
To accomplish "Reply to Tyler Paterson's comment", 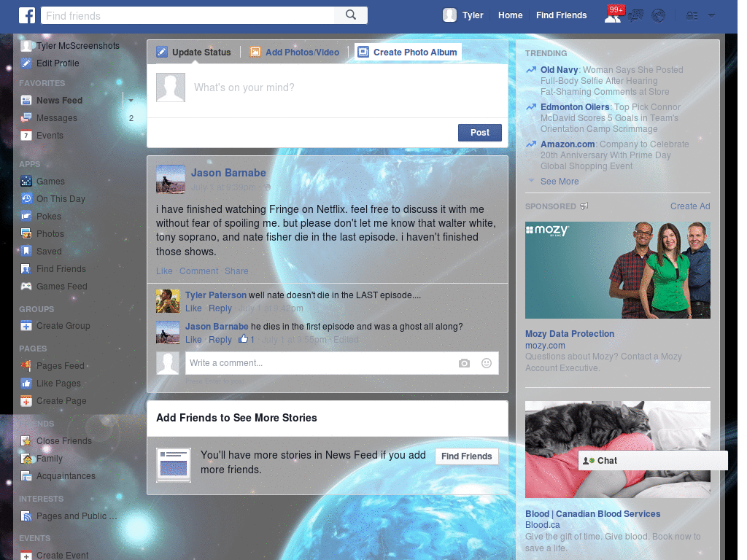I will pyautogui.click(x=220, y=308).
